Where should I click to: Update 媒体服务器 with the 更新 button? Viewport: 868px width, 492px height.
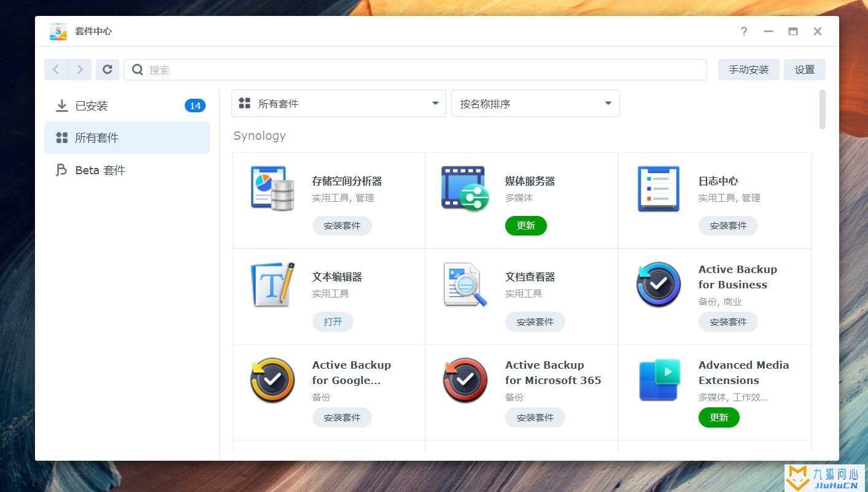[526, 226]
